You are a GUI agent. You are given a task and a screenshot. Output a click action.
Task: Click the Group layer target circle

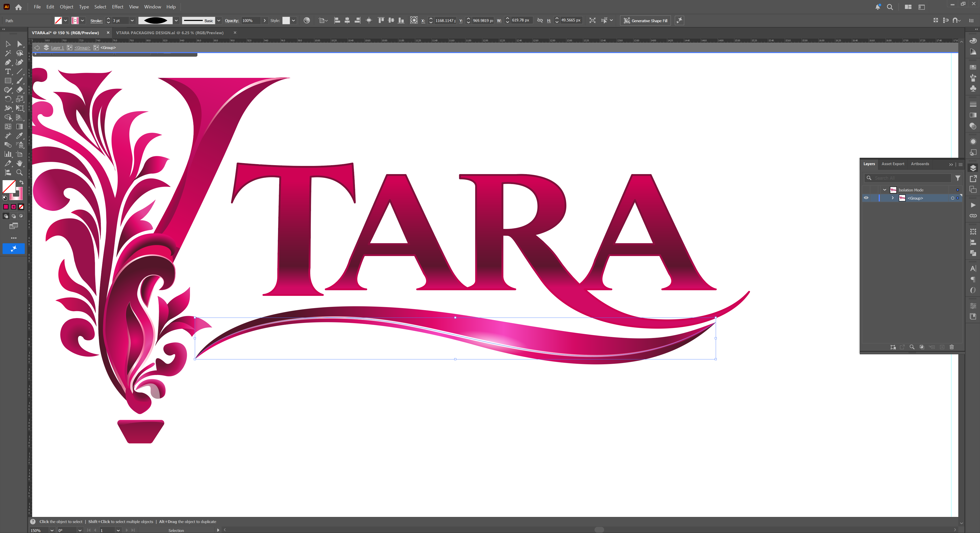click(952, 198)
